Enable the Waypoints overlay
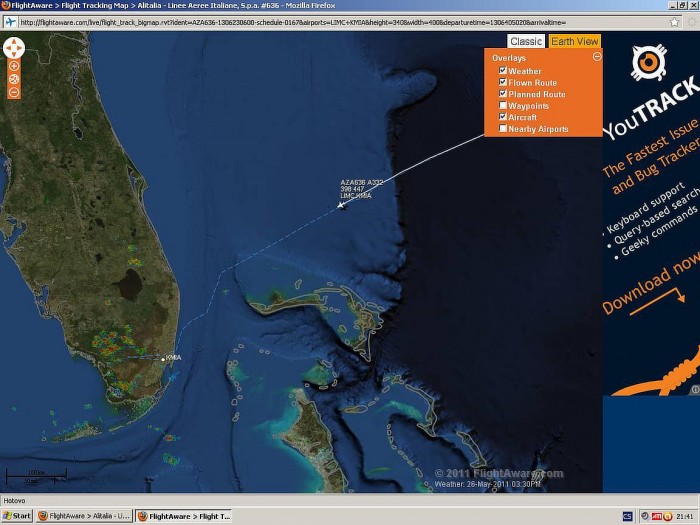 (x=503, y=105)
